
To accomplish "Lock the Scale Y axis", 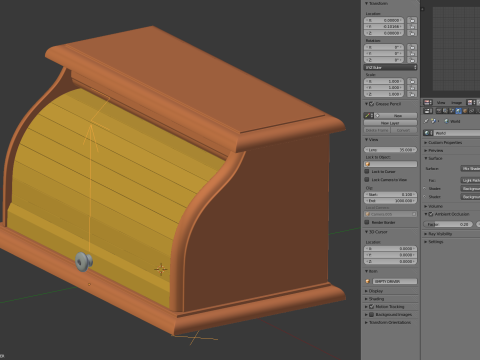I will [x=412, y=88].
